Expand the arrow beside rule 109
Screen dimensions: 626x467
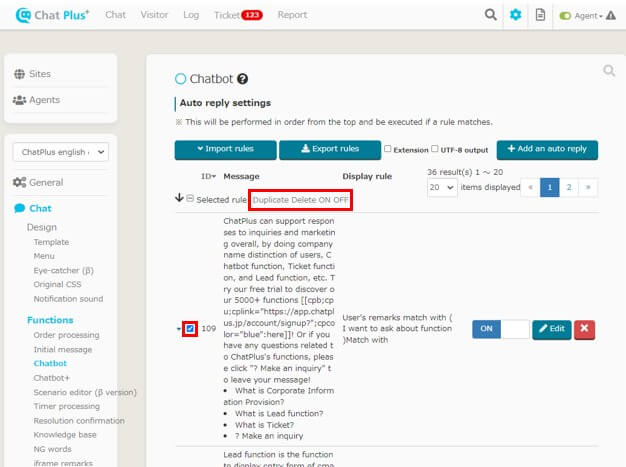tap(178, 329)
